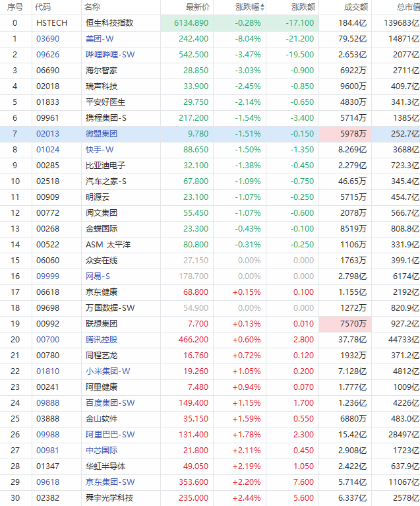Open stock code 09626 link
420x506 pixels.
coord(47,55)
